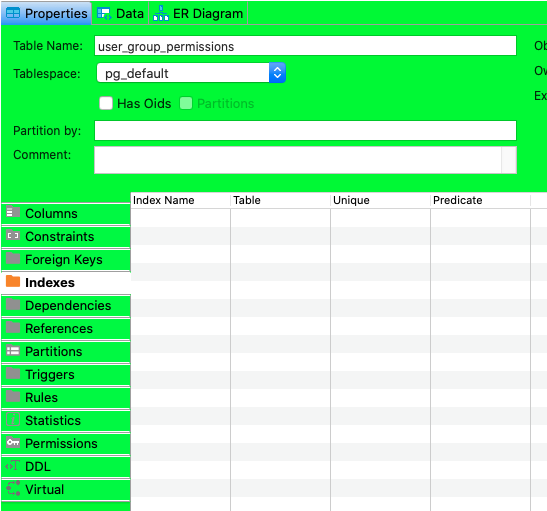547x511 pixels.
Task: Select Rules in the sidebar
Action: 66,398
